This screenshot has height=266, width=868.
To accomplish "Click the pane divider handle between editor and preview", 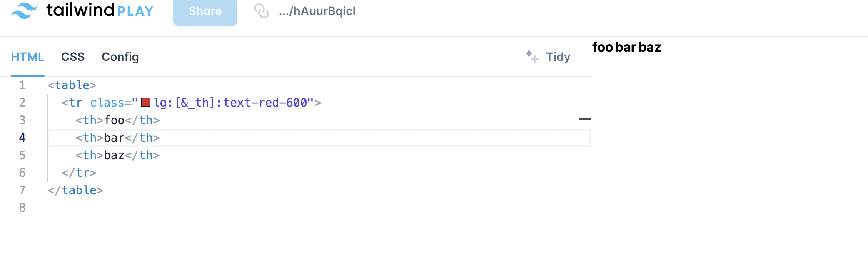I will pos(586,119).
